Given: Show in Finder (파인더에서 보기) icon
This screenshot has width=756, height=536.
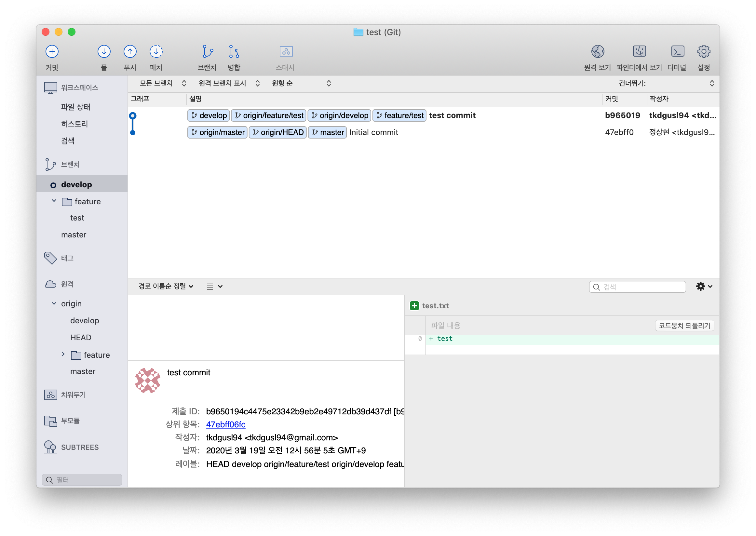Looking at the screenshot, I should pyautogui.click(x=639, y=51).
